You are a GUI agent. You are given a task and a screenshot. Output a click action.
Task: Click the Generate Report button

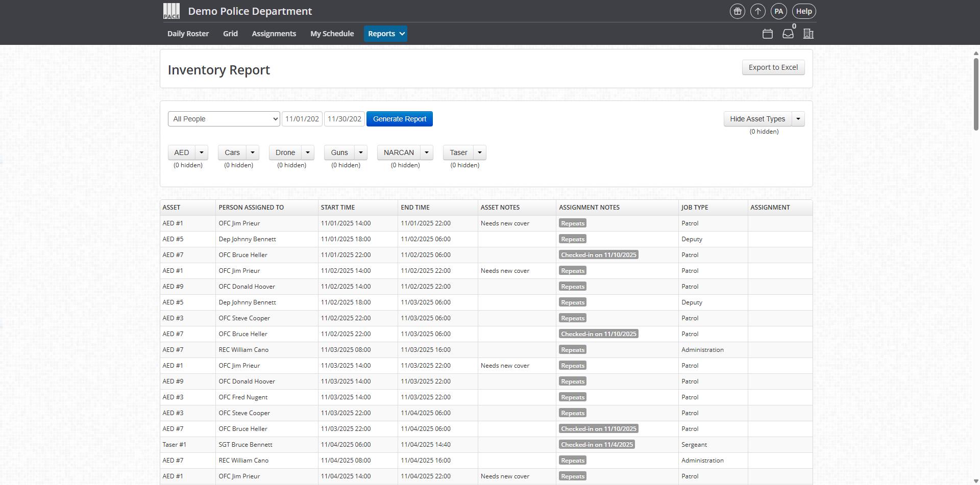pos(400,119)
